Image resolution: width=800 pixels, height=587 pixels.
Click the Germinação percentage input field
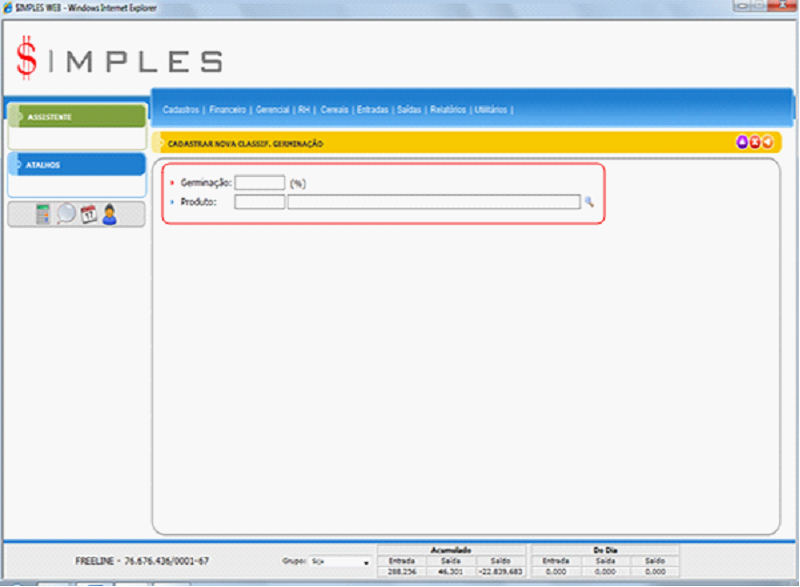click(x=260, y=183)
